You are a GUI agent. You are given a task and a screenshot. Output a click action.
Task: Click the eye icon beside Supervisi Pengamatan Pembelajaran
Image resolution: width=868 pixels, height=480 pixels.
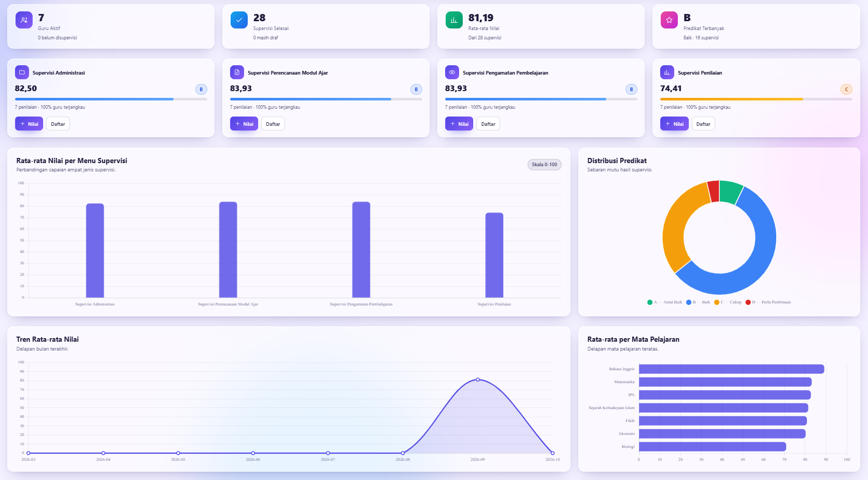tap(452, 72)
